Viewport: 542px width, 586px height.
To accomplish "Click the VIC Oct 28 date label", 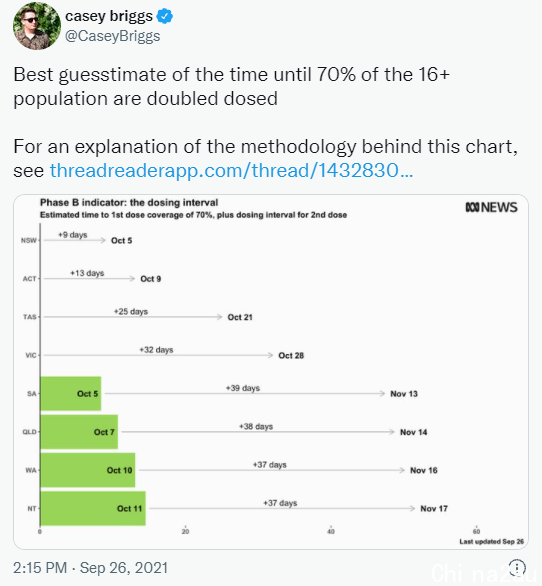I will coord(291,355).
